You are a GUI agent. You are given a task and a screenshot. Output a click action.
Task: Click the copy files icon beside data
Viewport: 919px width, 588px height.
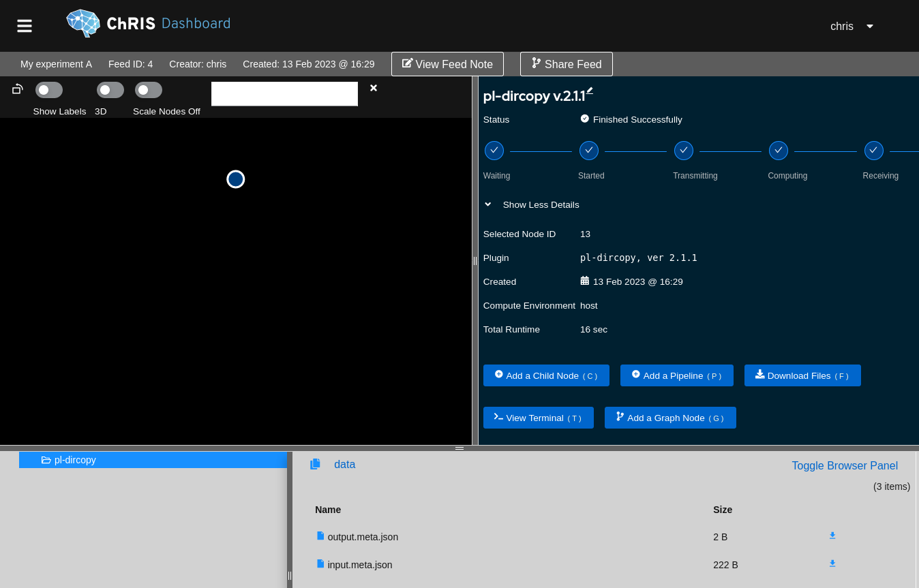click(x=315, y=464)
